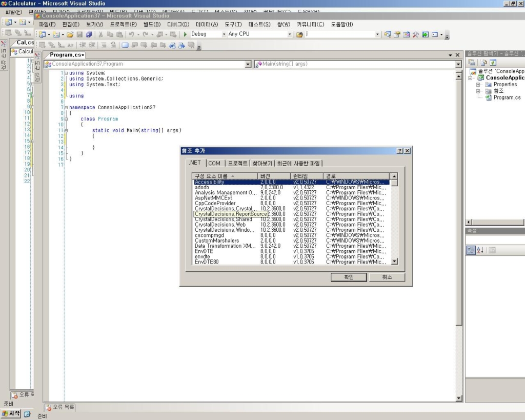Collapse the namespace ConsoleApplication37 outline

pos(66,108)
